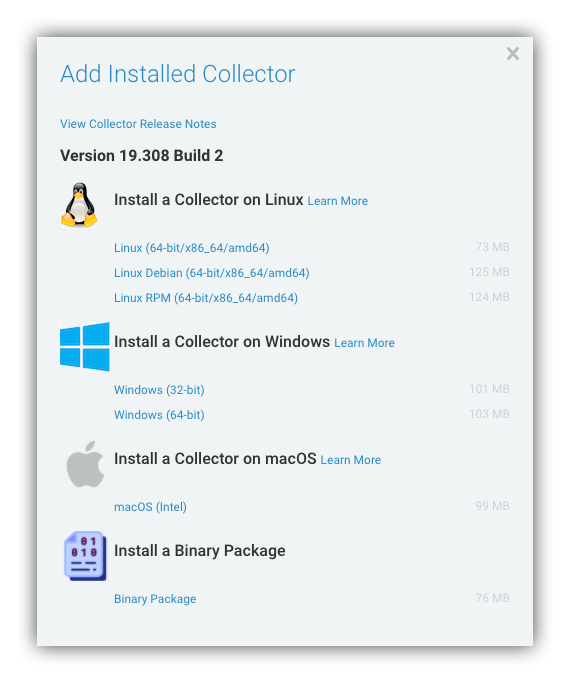Close the Add Installed Collector dialog
Viewport: 564px width, 680px height.
tap(512, 54)
